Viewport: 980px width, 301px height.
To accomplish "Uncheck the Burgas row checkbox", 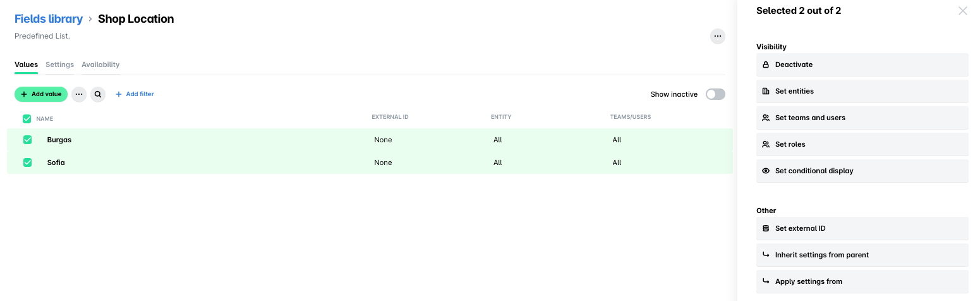I will click(x=27, y=140).
